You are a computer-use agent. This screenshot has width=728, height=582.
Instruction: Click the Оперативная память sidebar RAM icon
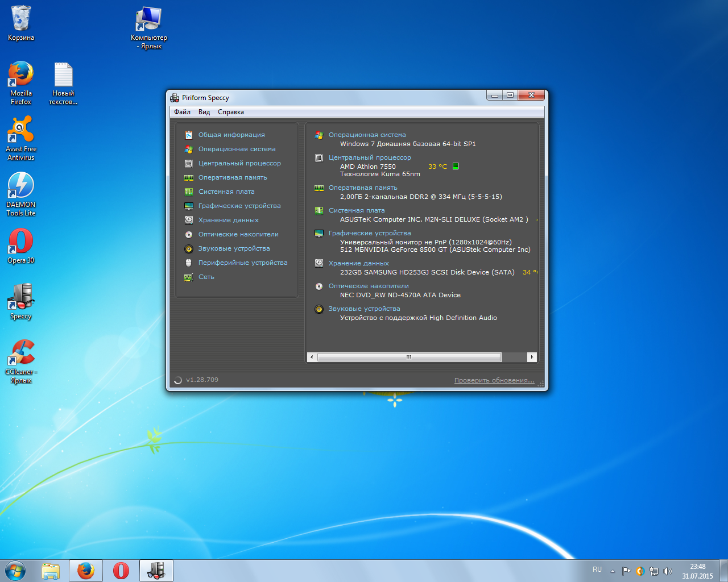189,177
